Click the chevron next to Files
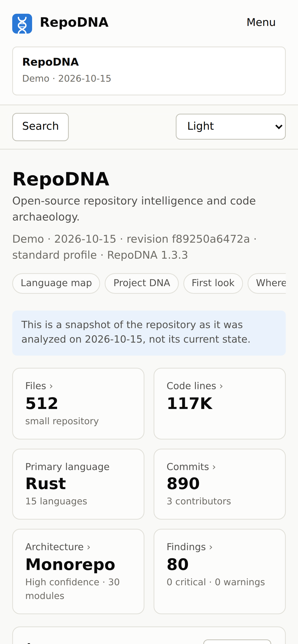The width and height of the screenshot is (298, 644). pos(51,386)
